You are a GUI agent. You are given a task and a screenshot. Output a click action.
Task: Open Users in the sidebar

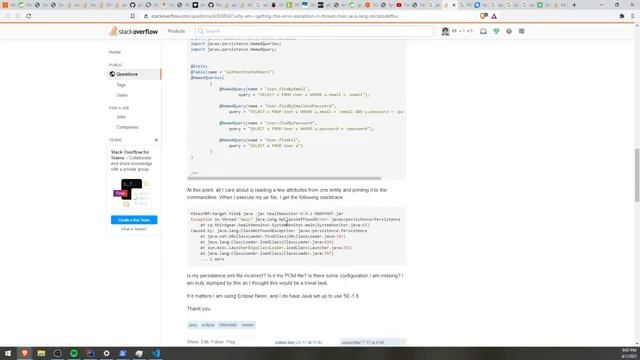(122, 95)
